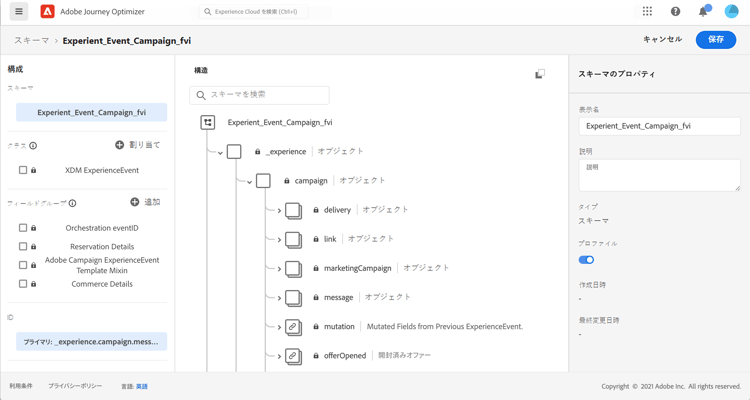Expand the link node
This screenshot has height=400, width=750.
[x=279, y=240]
